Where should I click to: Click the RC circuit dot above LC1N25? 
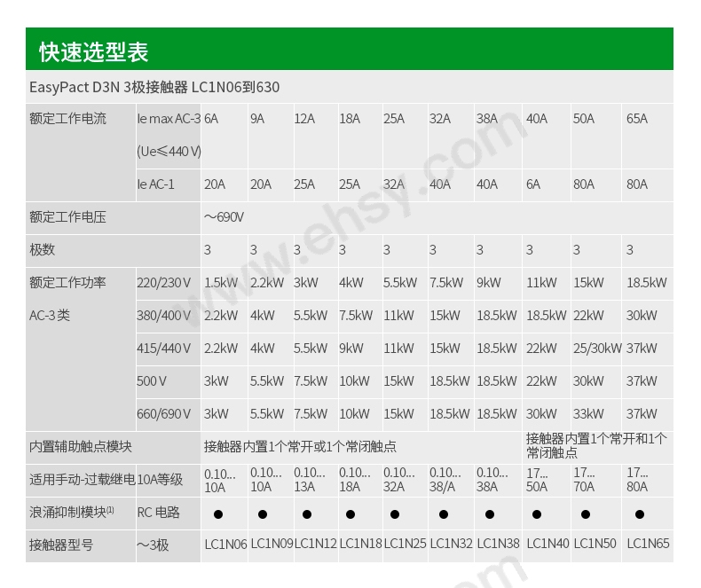395,514
